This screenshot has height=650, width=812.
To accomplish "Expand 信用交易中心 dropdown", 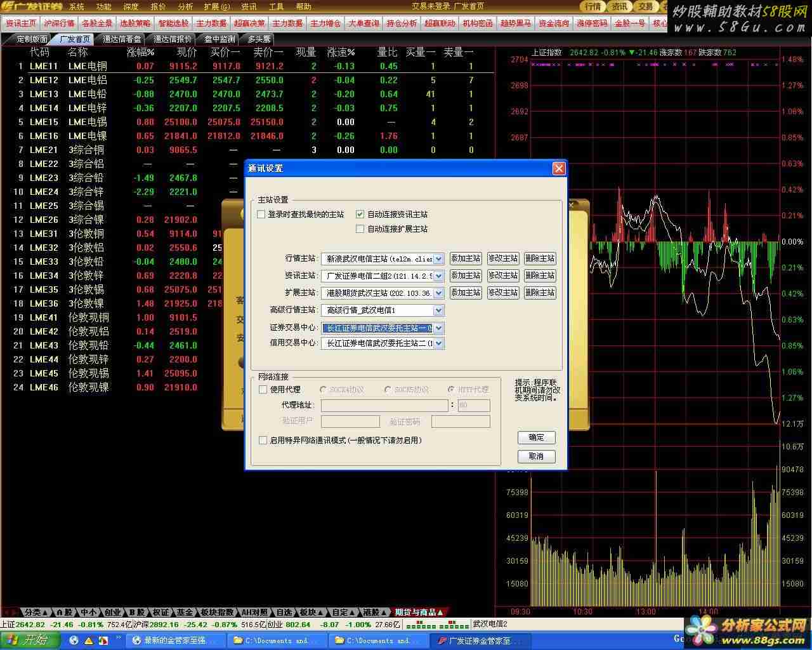I will click(x=438, y=343).
